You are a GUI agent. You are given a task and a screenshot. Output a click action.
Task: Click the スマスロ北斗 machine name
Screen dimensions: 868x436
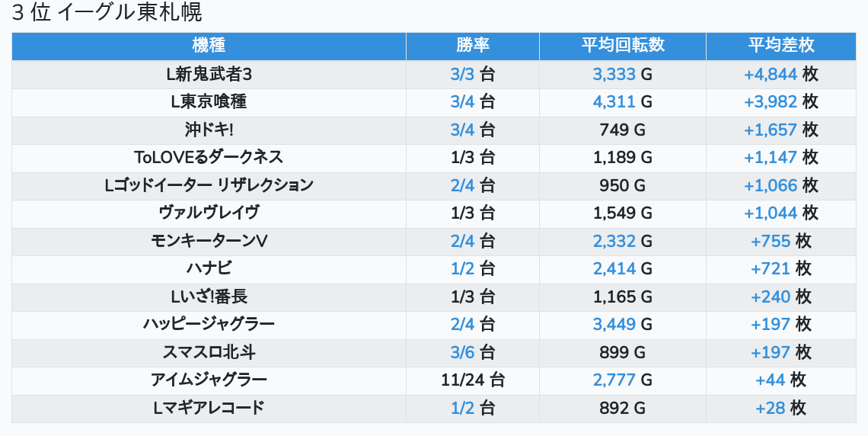(x=209, y=352)
